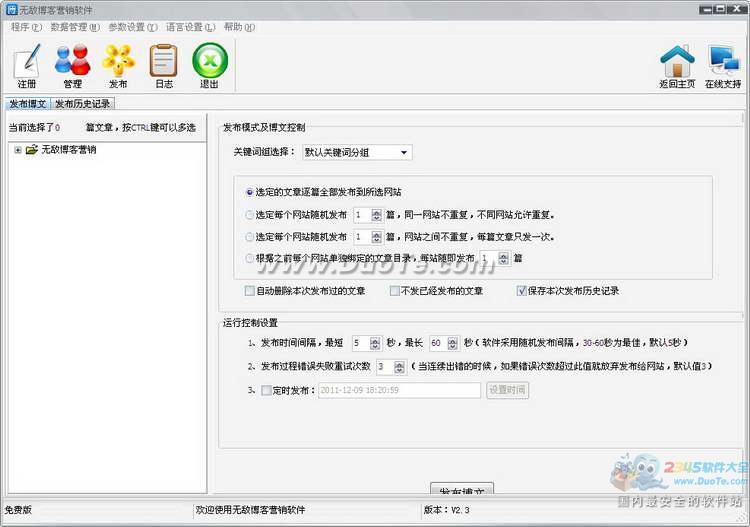Click the 发布博文 button at the bottom
Viewport: 750px width, 527px height.
tap(462, 489)
